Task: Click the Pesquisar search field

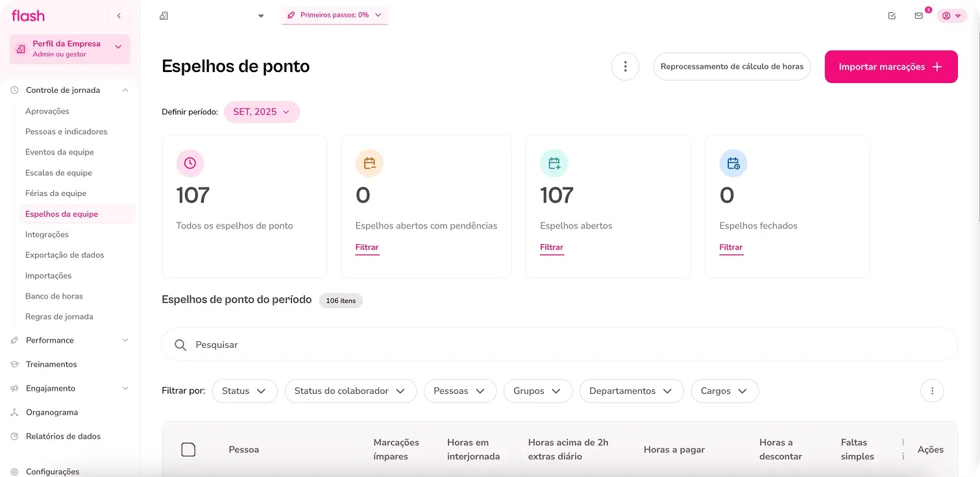Action: point(558,345)
